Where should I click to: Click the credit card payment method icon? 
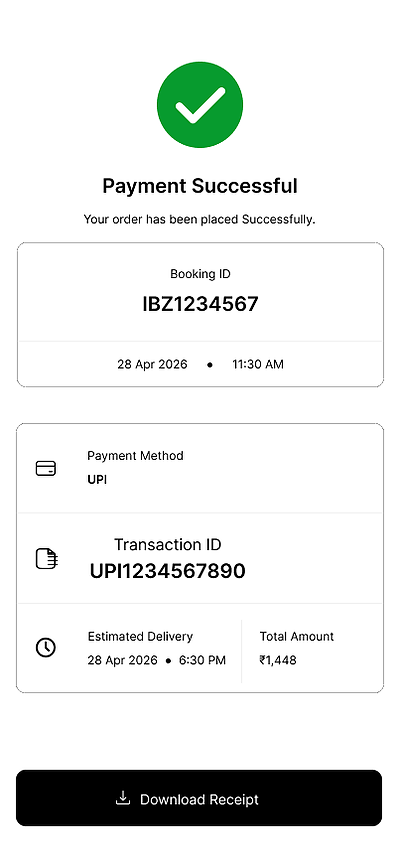(x=45, y=468)
